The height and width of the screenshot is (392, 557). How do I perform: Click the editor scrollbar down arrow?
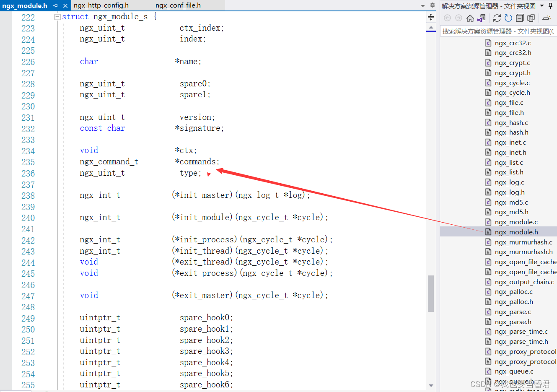pyautogui.click(x=431, y=385)
